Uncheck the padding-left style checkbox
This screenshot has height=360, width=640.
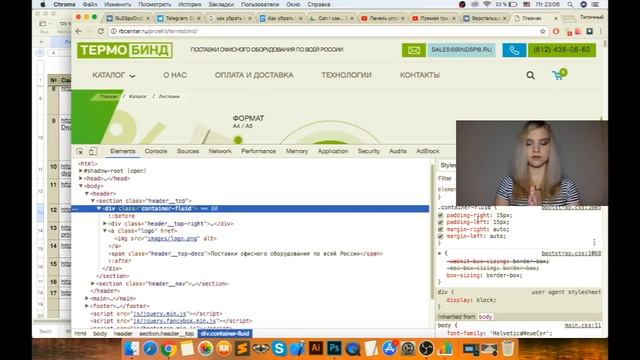(440, 222)
